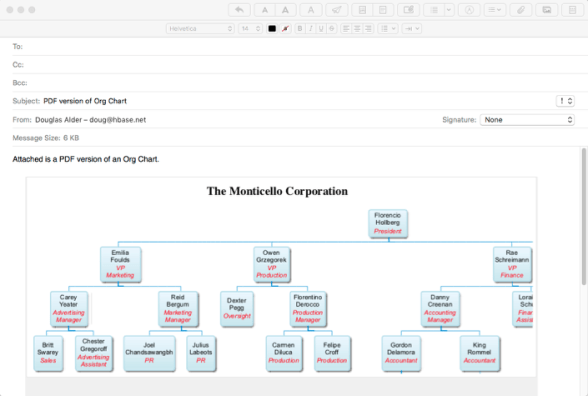Image resolution: width=588 pixels, height=396 pixels.
Task: Click the attach paperclip icon
Action: tap(520, 10)
